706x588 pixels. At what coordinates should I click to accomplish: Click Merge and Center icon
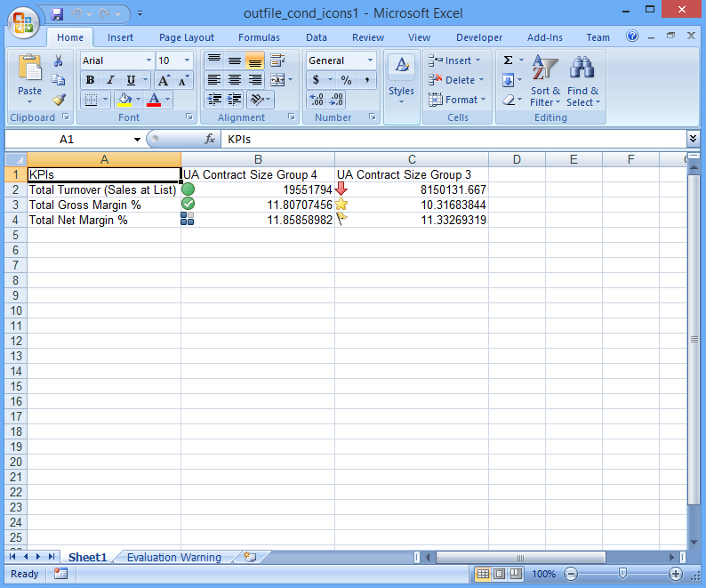[x=277, y=80]
